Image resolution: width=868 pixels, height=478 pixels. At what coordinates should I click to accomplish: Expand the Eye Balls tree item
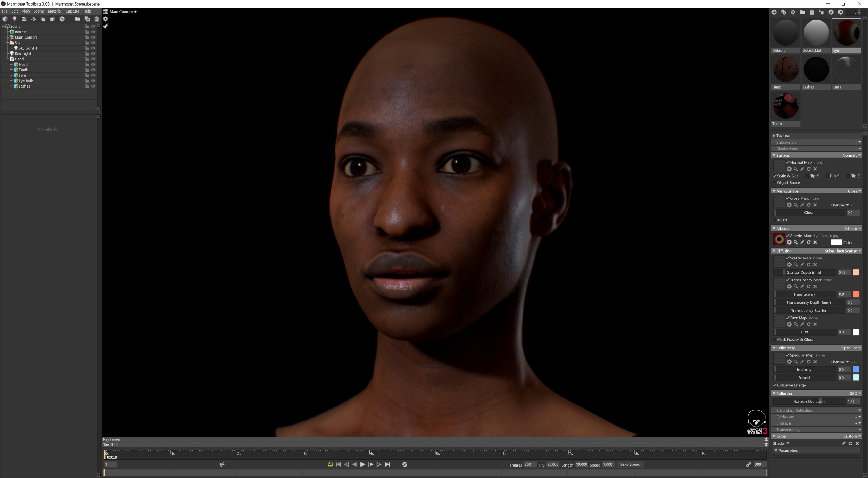11,81
